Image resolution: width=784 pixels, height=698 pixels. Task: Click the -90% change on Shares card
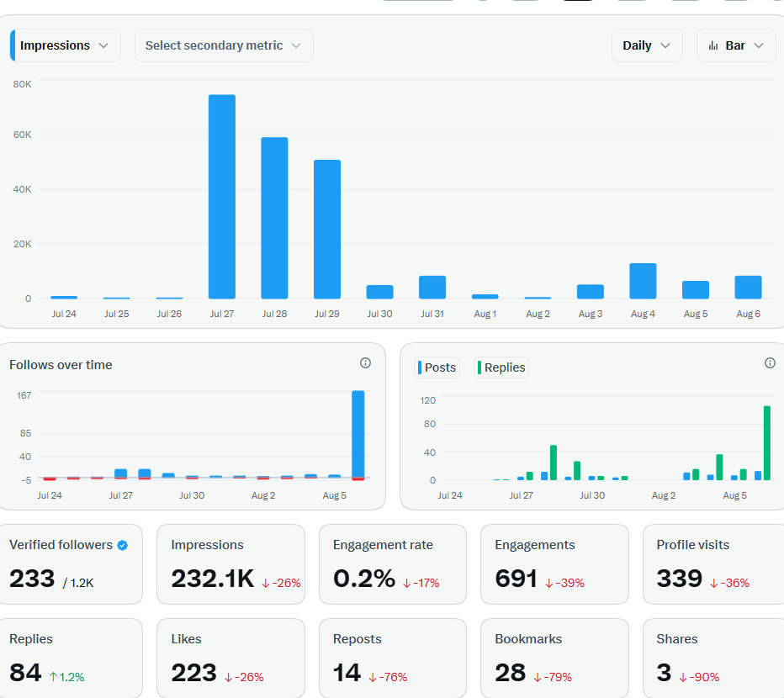[x=699, y=677]
